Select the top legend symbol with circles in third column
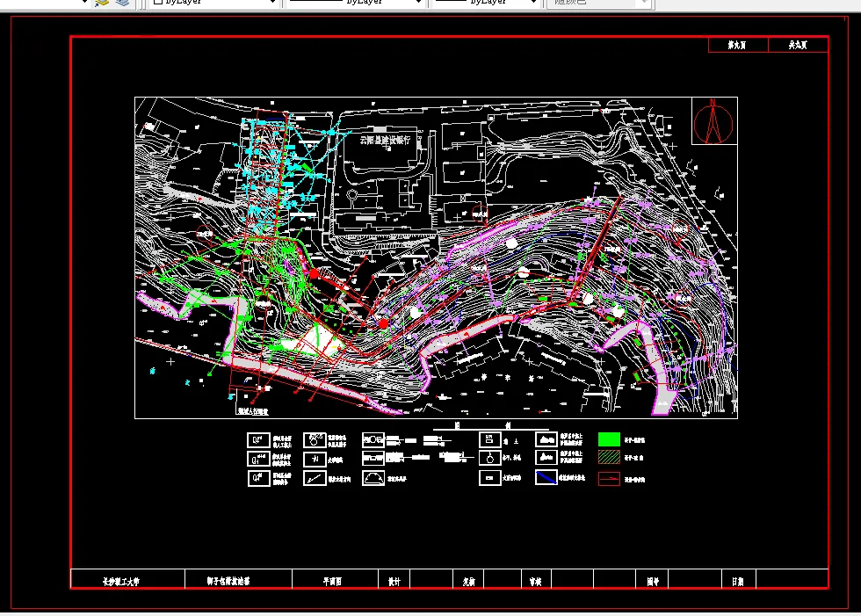 tap(373, 439)
